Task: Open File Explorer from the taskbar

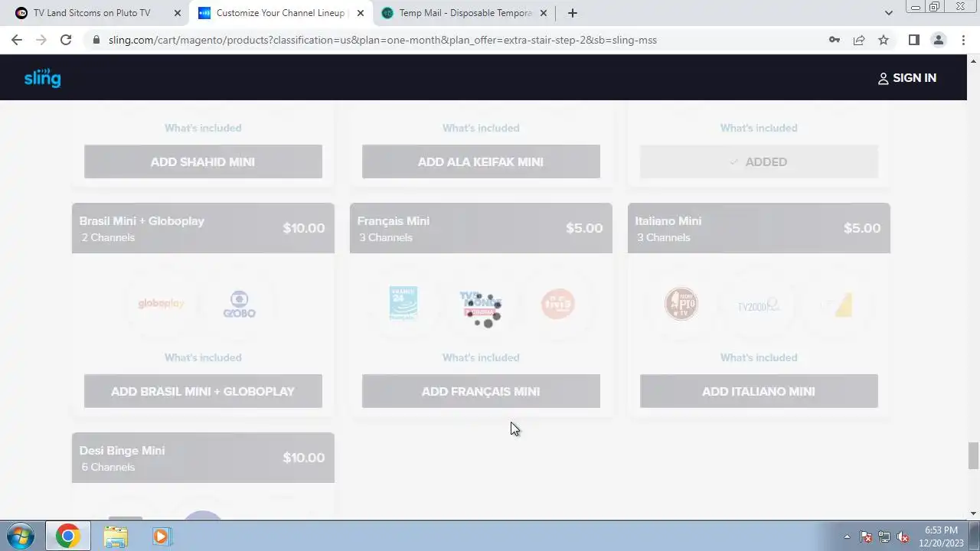Action: (116, 536)
